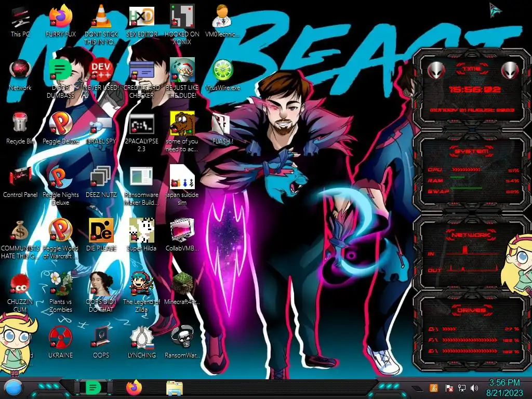Screen dimensions: 532x399
Task: Launch Peggle Nights Deluxe
Action: point(60,186)
